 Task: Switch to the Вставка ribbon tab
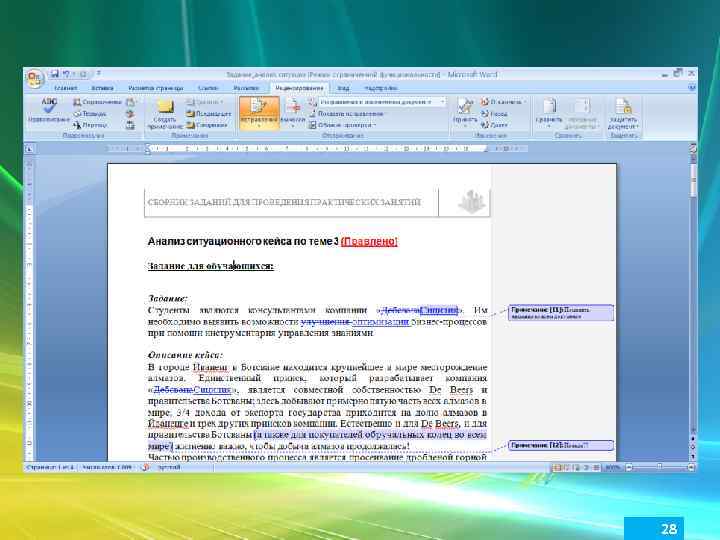102,88
